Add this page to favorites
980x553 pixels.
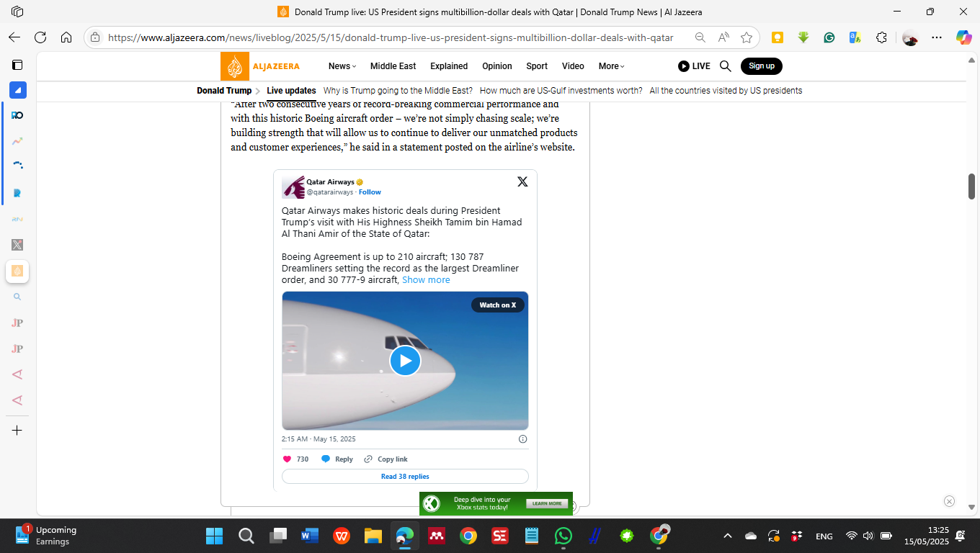pos(747,37)
